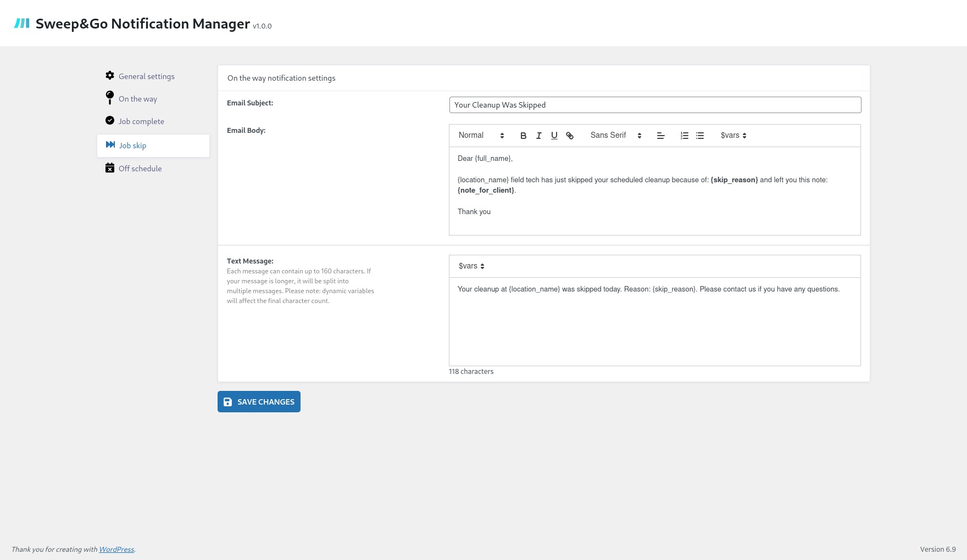Insert an ordered numbered list
The image size is (967, 560).
point(684,136)
